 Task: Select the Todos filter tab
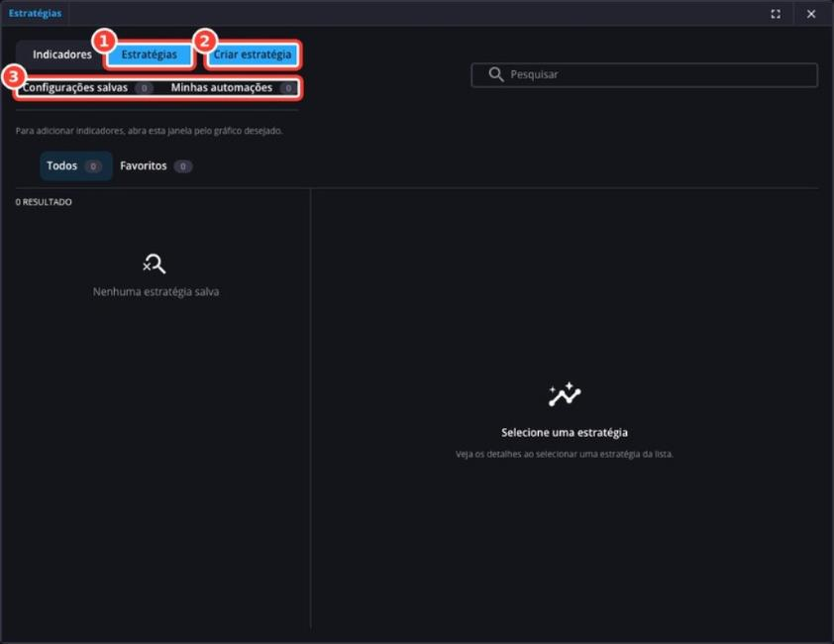(x=75, y=166)
